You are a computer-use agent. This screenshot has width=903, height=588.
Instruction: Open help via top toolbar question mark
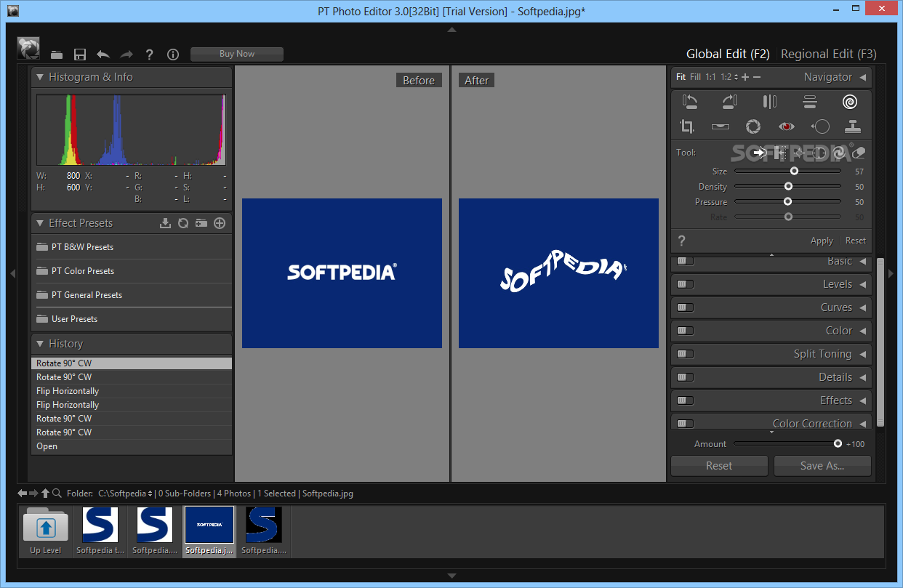pos(149,55)
